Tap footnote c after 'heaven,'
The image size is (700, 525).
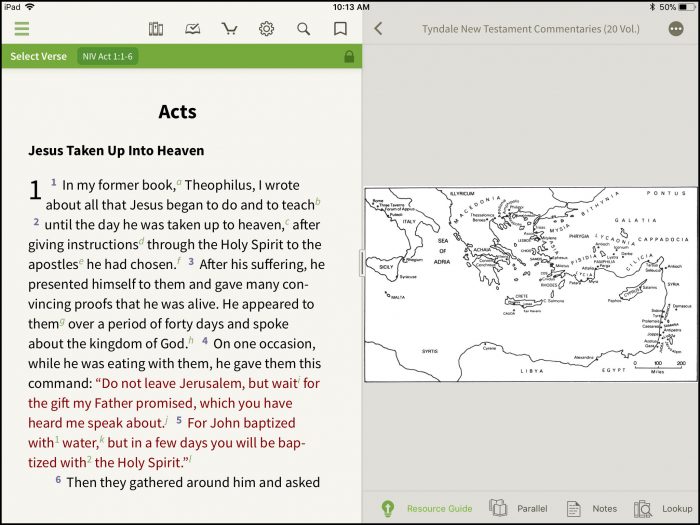(287, 221)
